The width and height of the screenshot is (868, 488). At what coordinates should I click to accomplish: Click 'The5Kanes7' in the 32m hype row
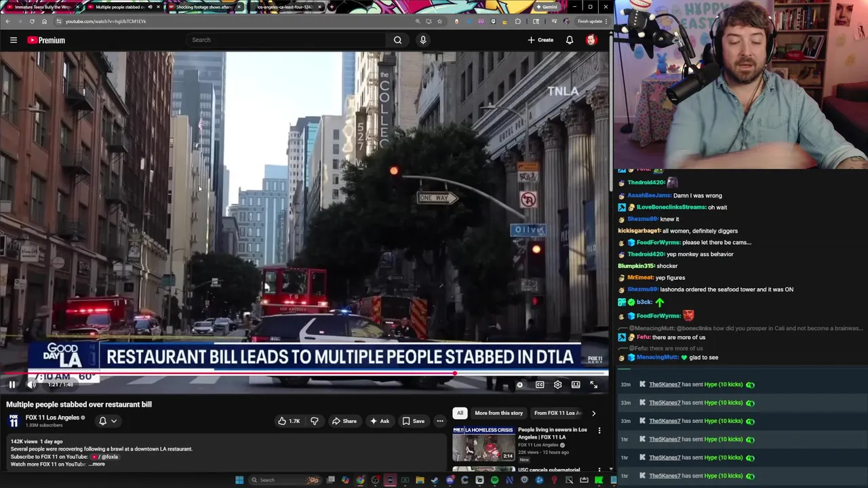point(665,384)
